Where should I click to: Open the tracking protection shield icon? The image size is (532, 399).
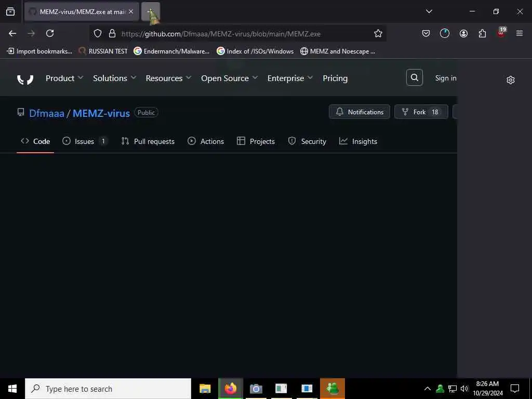click(x=98, y=33)
